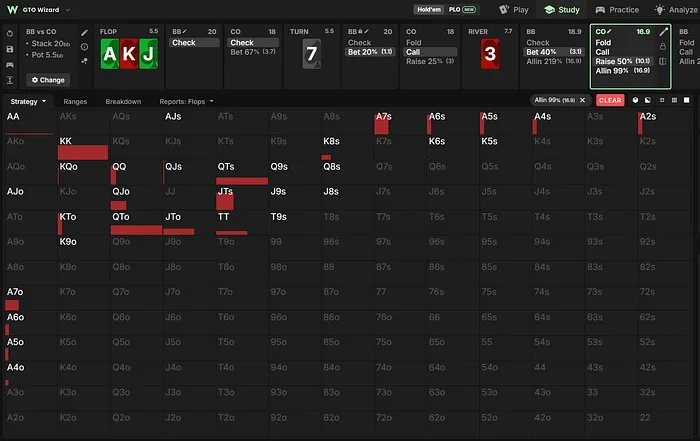Click the info icon under the pencil icon

[x=84, y=46]
